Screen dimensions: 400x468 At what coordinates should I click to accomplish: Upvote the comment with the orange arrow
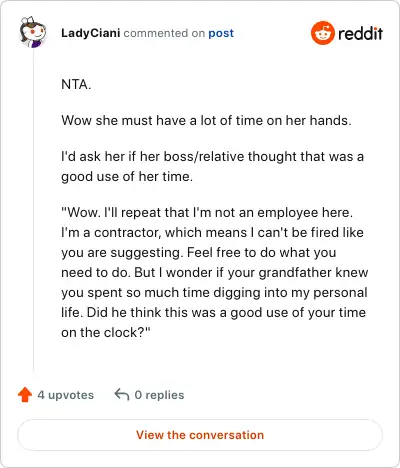point(25,395)
